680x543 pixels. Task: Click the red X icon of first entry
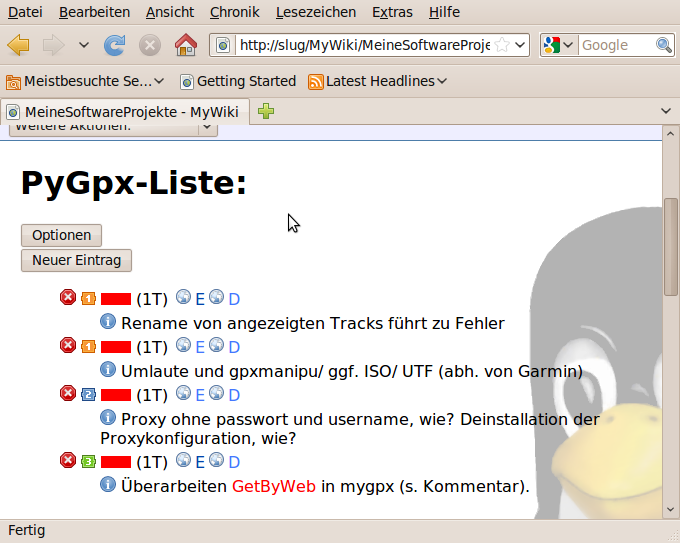point(68,298)
